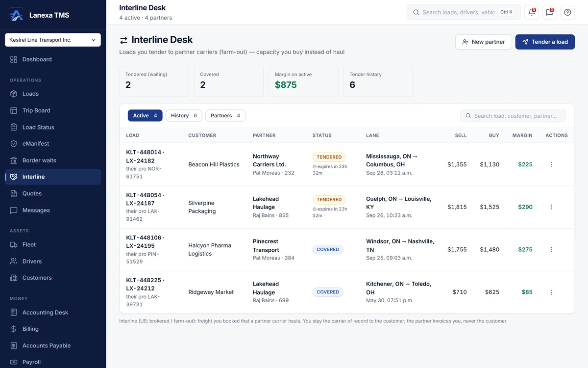Click the New partner button
588x368 pixels.
point(484,42)
